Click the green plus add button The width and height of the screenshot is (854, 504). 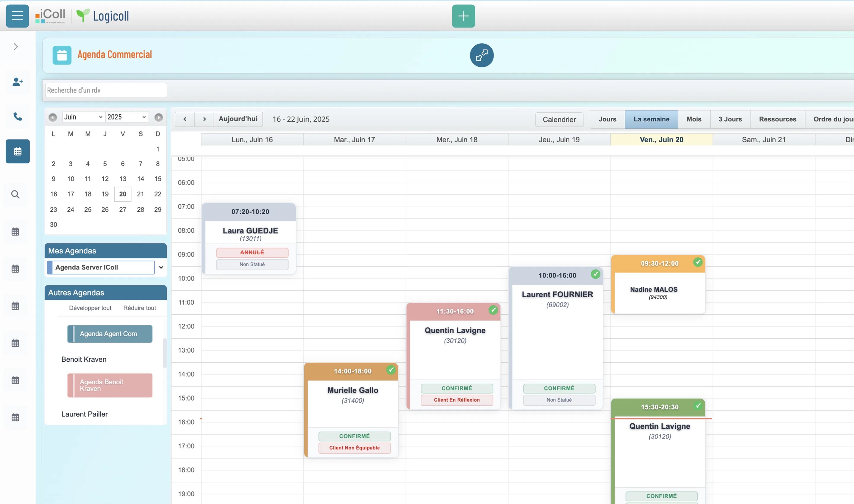[x=463, y=16]
